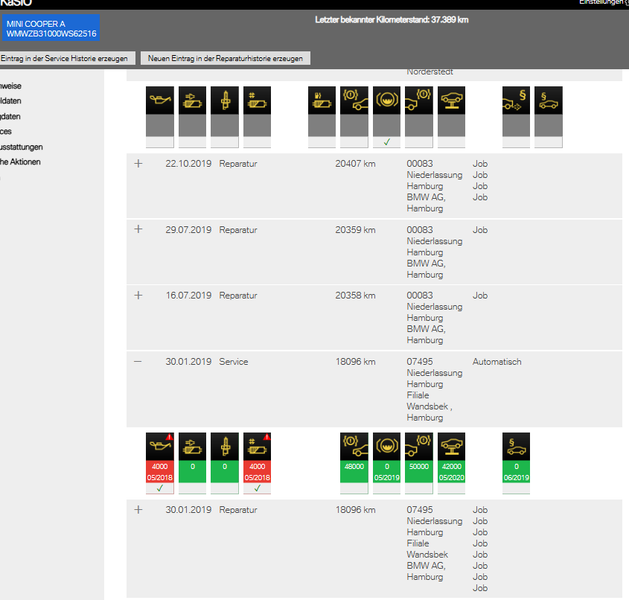Click the 20407 km mileage value

355,164
